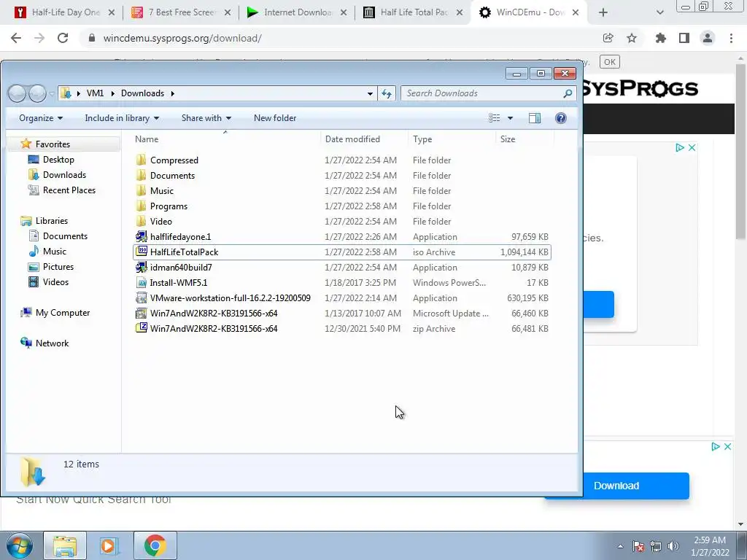This screenshot has width=747, height=560.
Task: Expand the breadcrumb arrow after VM1
Action: (x=113, y=93)
